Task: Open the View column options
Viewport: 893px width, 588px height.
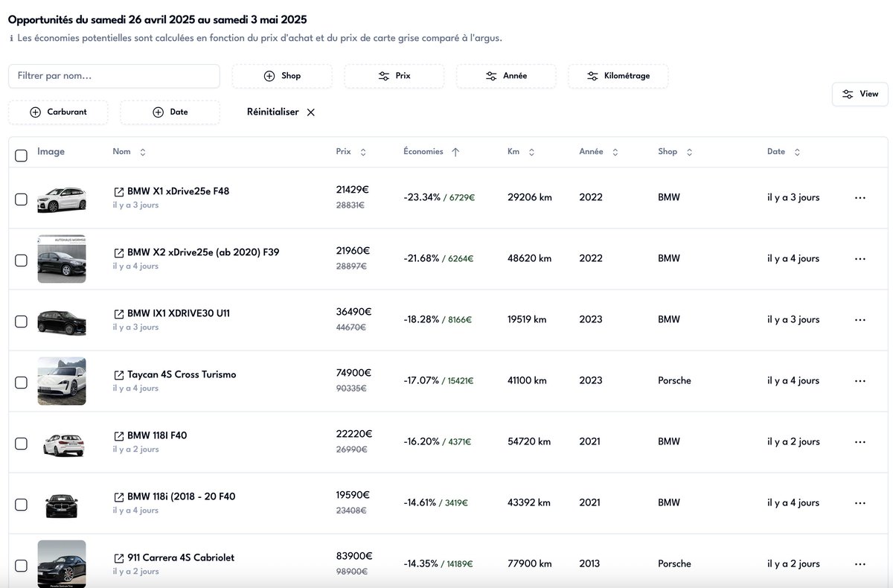Action: (x=860, y=94)
